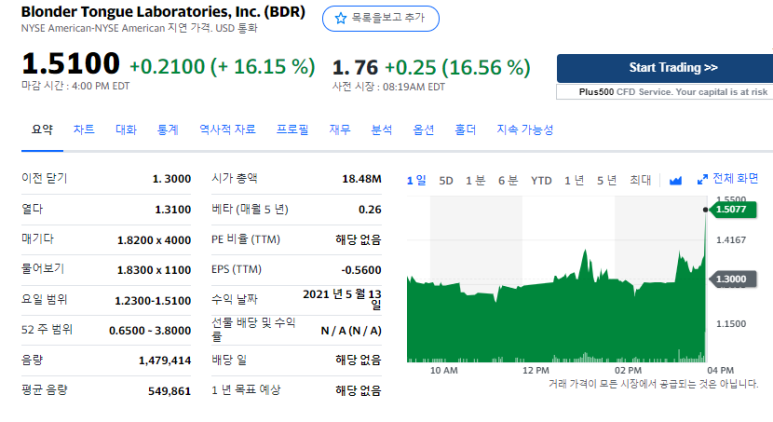Open the 지속 가능성 sustainability tab
773x422 pixels.
525,130
